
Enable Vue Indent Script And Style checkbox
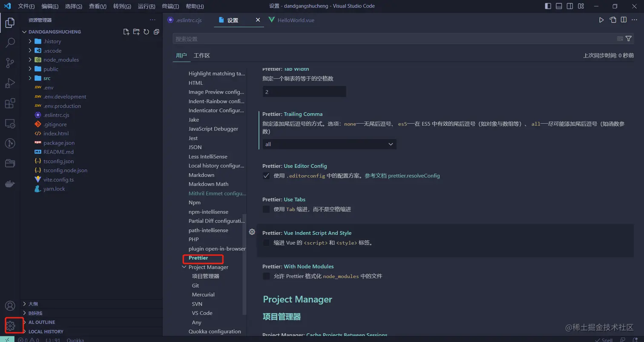coord(266,243)
